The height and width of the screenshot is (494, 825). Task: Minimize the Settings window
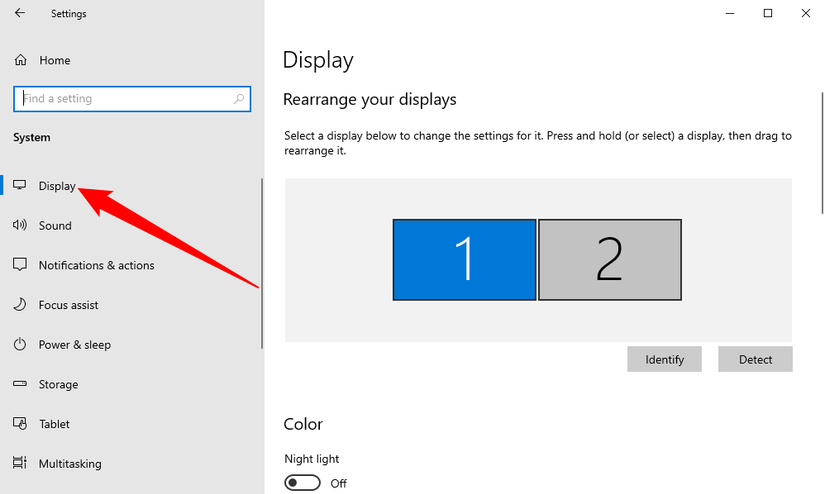click(x=730, y=13)
